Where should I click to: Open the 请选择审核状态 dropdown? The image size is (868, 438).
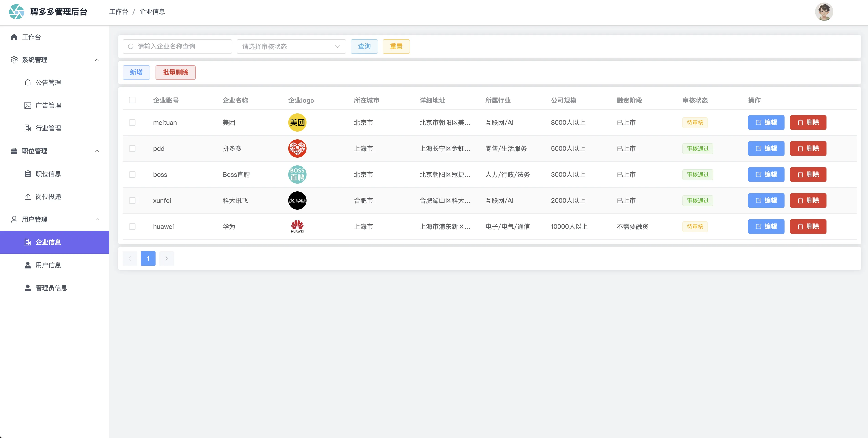pos(291,47)
